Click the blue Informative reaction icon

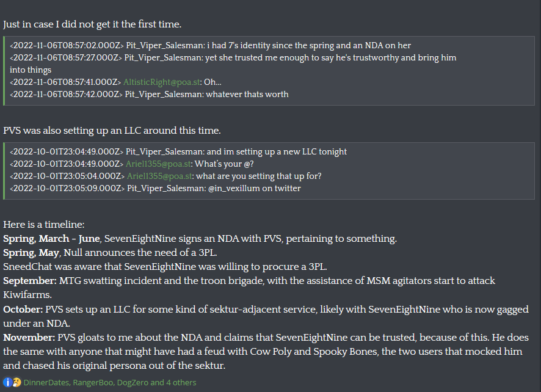(x=8, y=382)
